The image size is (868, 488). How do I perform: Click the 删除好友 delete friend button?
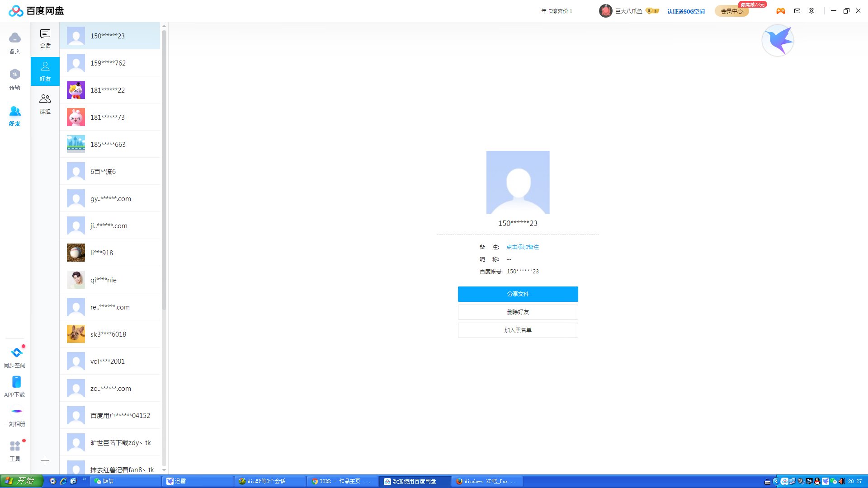518,312
